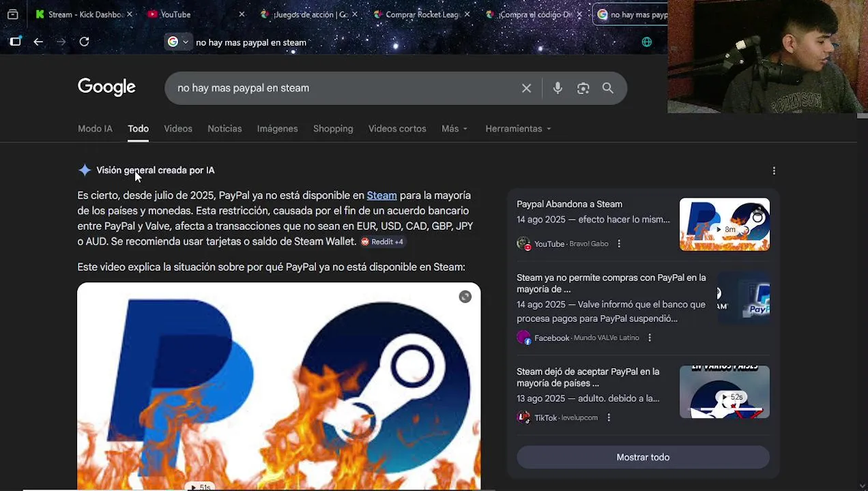Click the '14 ago 2025 — efecto hacer lo mism...' snippet
This screenshot has width=868, height=491.
(593, 220)
